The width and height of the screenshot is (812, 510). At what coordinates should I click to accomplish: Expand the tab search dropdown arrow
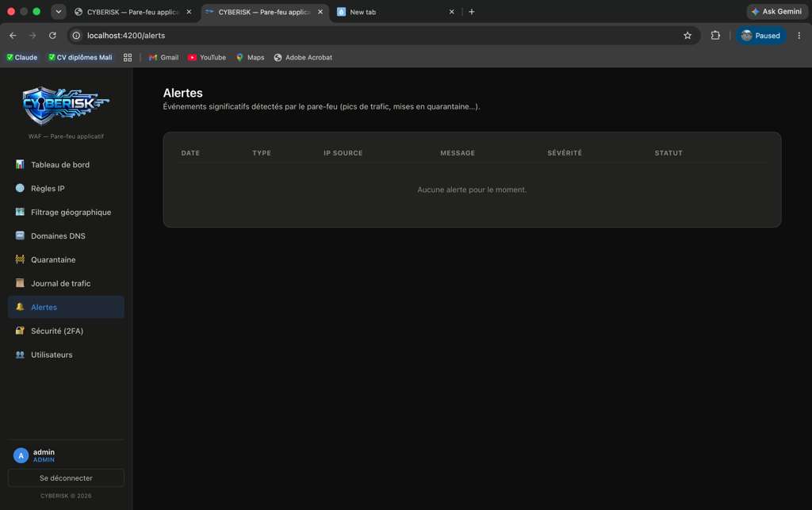[x=59, y=11]
